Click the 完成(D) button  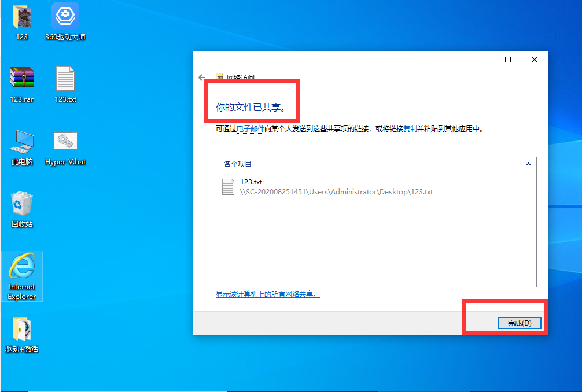[x=519, y=323]
